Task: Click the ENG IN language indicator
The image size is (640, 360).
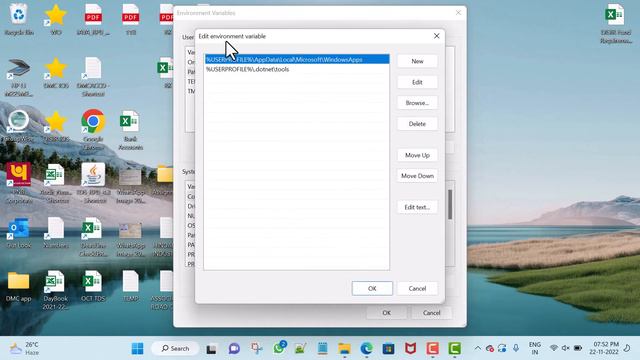Action: [535, 348]
